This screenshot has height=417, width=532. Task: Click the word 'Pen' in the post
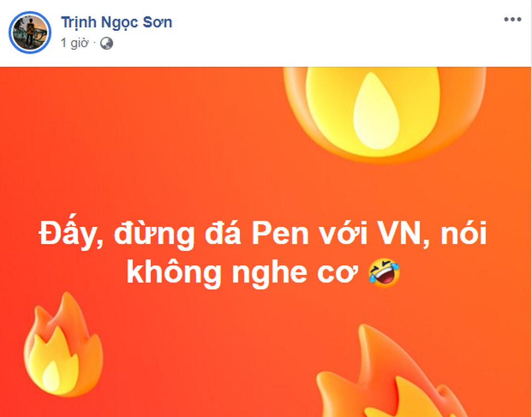click(280, 234)
